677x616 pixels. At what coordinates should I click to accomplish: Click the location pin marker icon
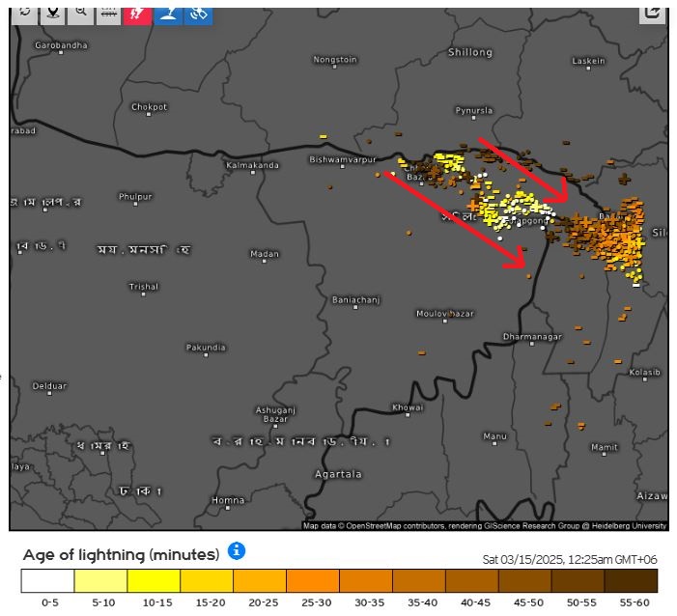52,14
